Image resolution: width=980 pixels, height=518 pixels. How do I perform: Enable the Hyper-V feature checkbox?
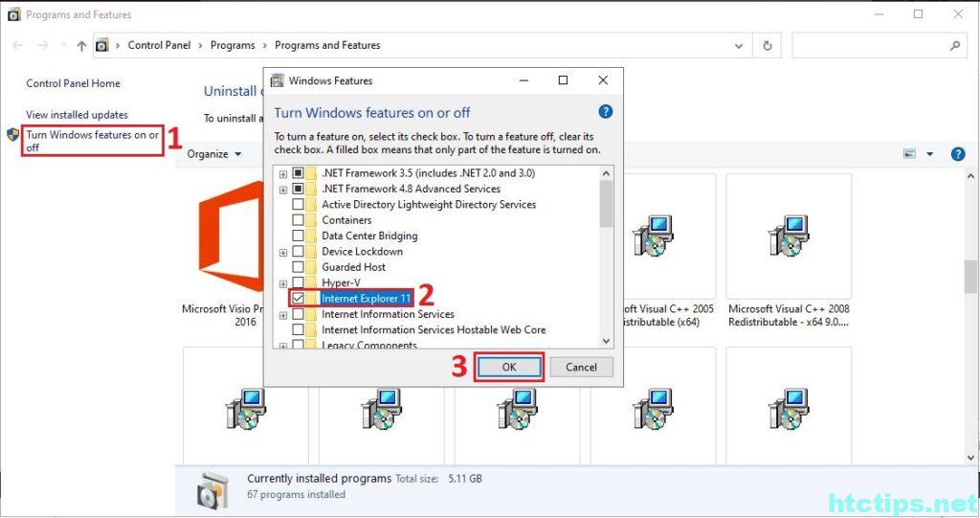pos(299,283)
